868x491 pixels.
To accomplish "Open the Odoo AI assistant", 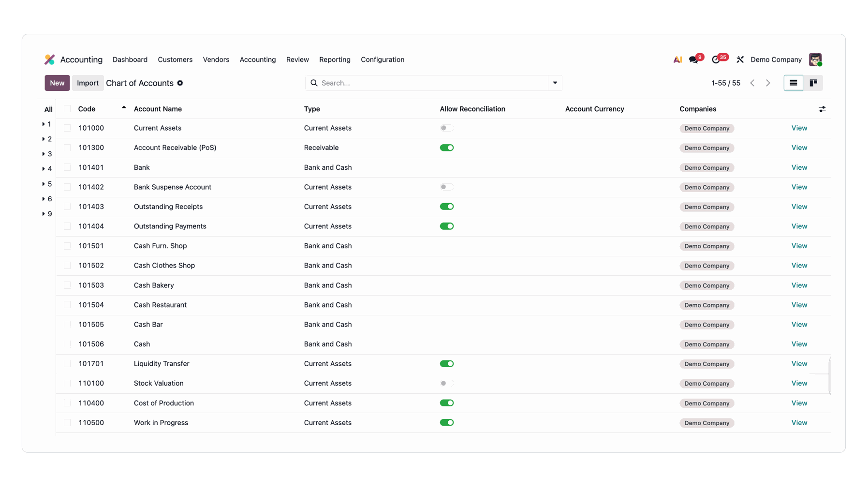I will pyautogui.click(x=677, y=59).
